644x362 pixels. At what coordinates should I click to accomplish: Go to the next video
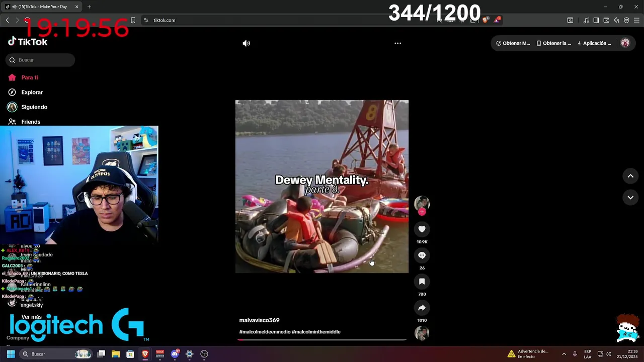point(630,198)
